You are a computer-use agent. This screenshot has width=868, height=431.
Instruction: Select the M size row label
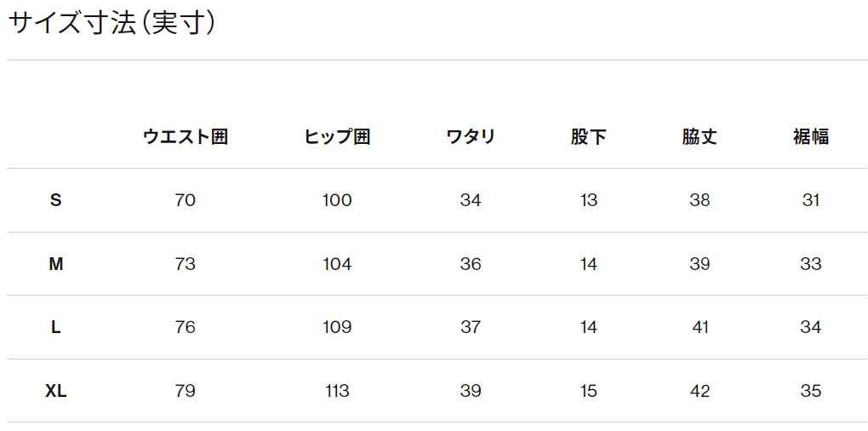point(56,264)
